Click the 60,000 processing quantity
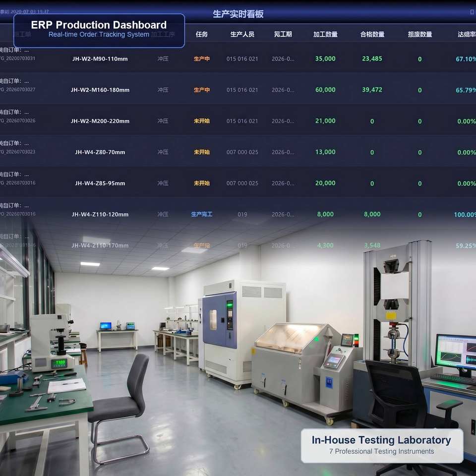This screenshot has height=476, width=476. pyautogui.click(x=325, y=90)
